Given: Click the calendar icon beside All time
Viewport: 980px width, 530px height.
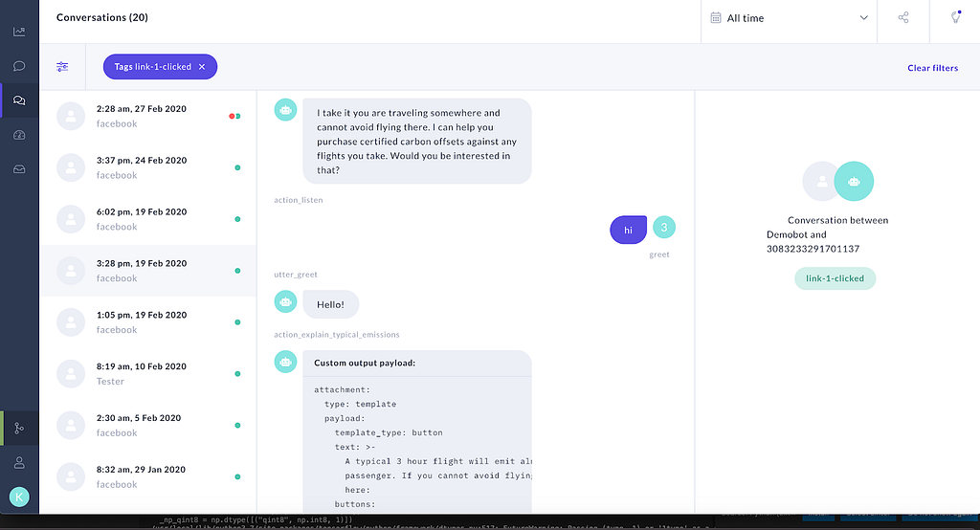Looking at the screenshot, I should coord(716,17).
